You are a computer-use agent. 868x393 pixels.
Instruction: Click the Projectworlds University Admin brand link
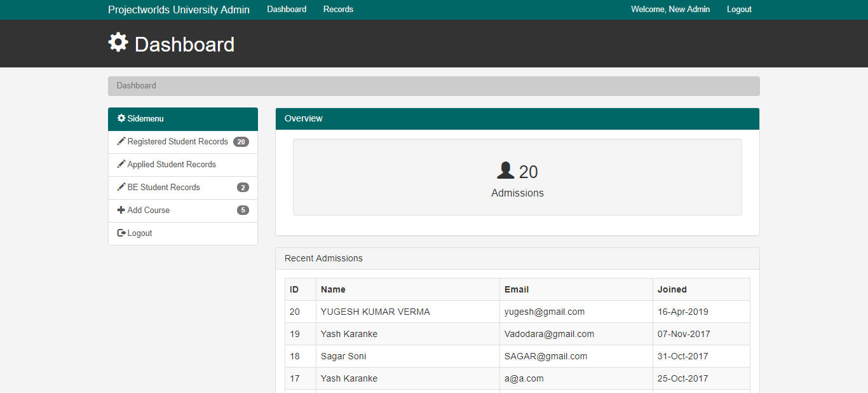pos(179,10)
